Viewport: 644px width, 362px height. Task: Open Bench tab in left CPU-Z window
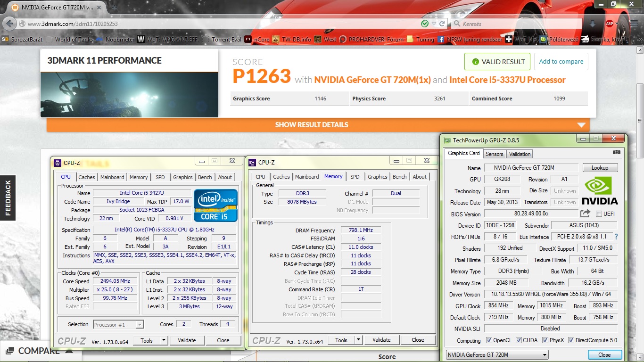click(205, 177)
